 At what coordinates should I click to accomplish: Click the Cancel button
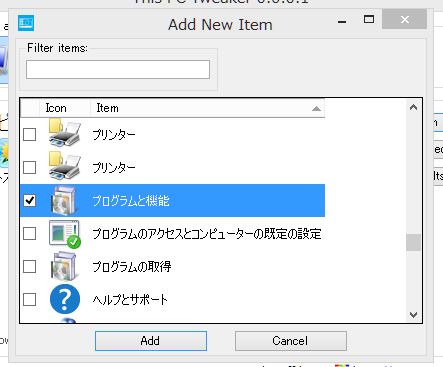pos(291,341)
